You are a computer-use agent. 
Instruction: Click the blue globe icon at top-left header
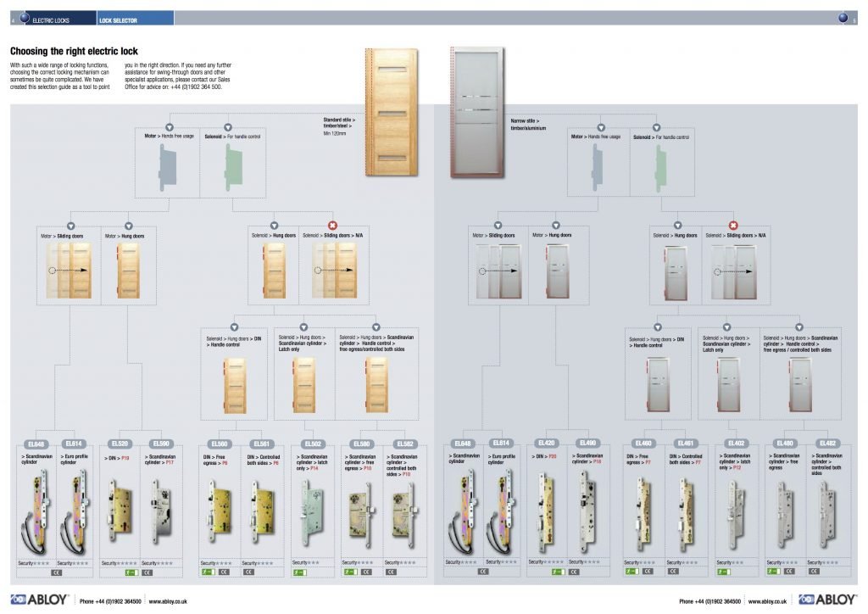click(x=25, y=17)
